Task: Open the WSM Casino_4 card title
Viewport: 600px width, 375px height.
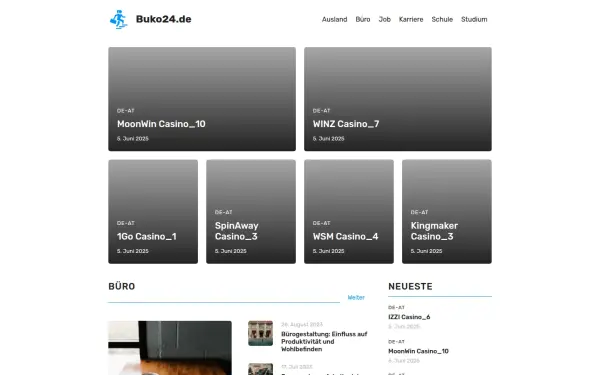Action: (x=345, y=236)
